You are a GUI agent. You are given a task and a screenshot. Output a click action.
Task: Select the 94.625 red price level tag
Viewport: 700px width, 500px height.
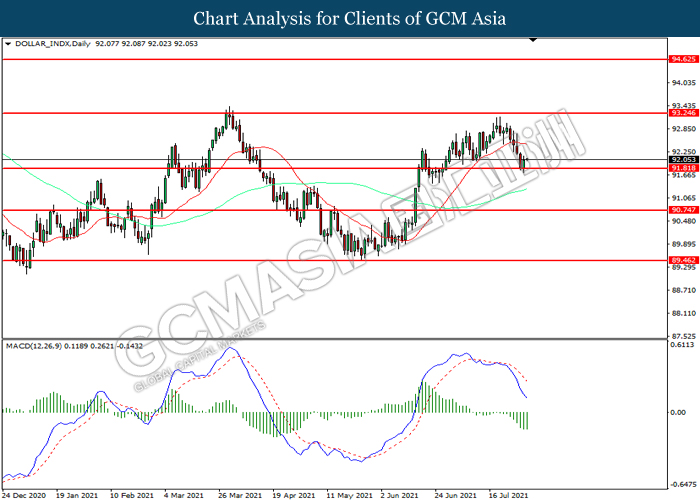click(683, 60)
